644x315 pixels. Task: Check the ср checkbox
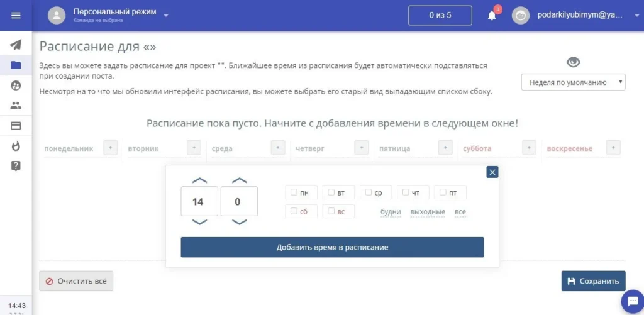(x=369, y=192)
